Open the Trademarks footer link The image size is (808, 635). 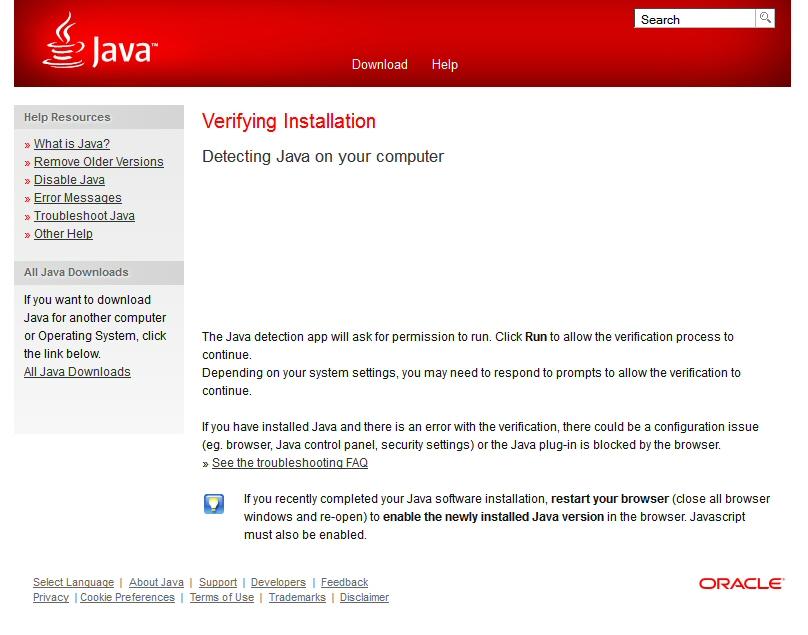(x=297, y=597)
